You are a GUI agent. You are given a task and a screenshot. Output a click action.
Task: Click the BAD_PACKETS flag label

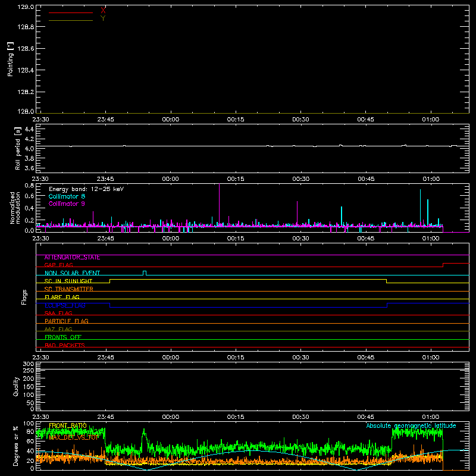[x=65, y=345]
